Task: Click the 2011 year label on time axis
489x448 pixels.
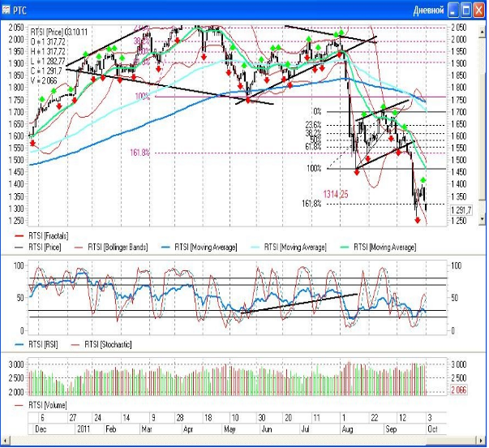Action: (84, 429)
